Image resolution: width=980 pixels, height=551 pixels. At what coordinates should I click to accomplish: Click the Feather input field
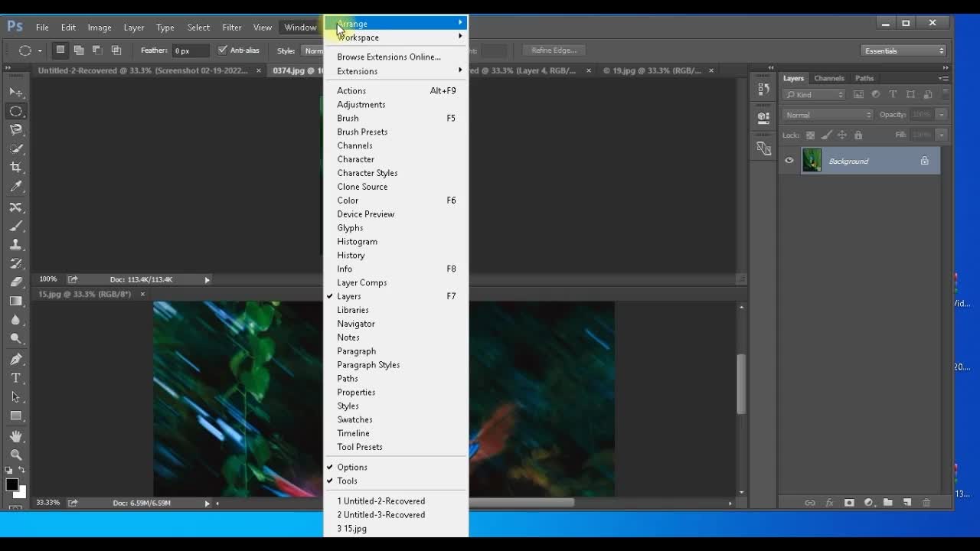[190, 51]
